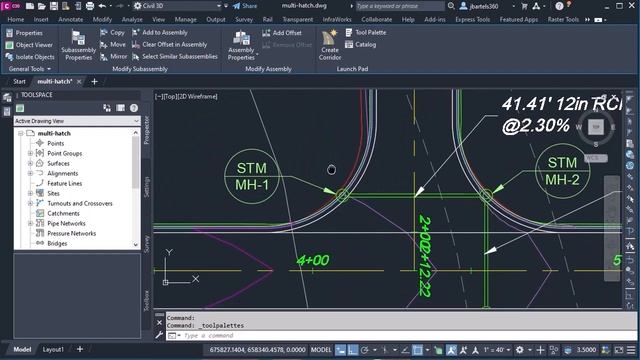Click the Help question mark icon
This screenshot has height=360, width=640.
coord(559,6)
